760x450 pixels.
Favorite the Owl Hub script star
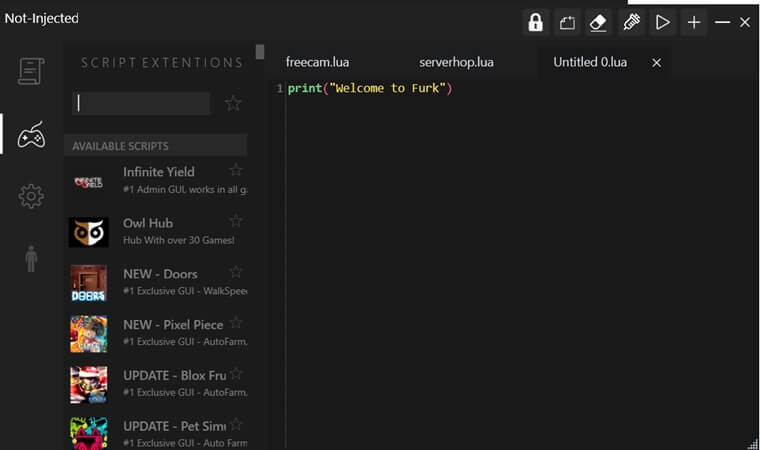tap(236, 221)
